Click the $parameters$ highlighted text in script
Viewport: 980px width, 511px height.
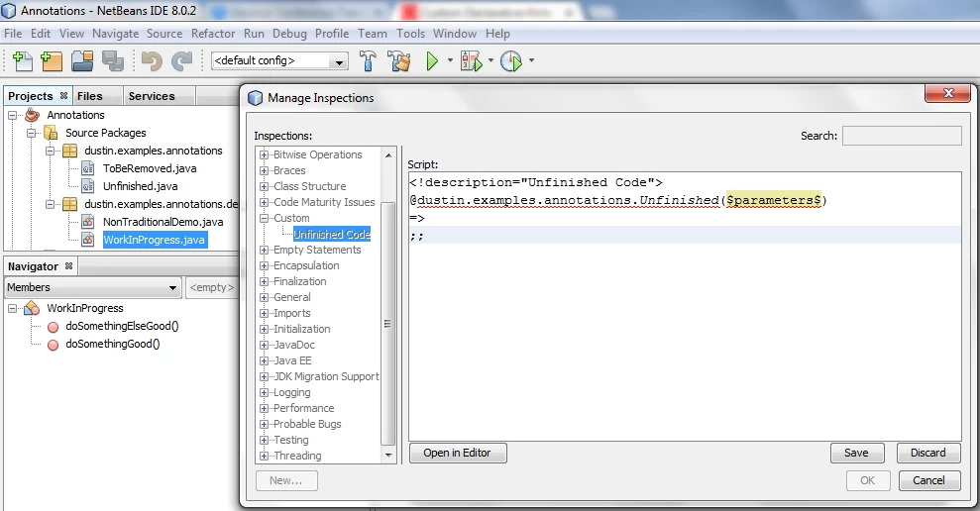pyautogui.click(x=774, y=200)
